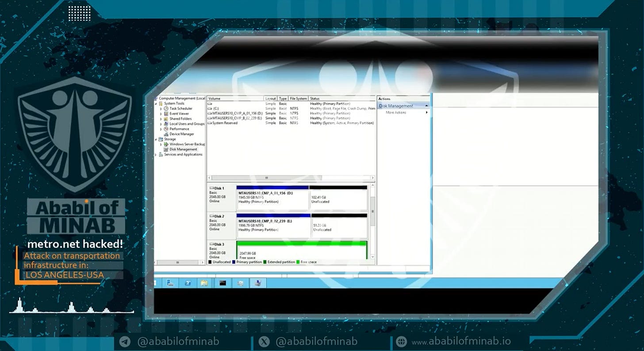Select the Task Scheduler clock icon
This screenshot has height=351, width=644.
166,108
